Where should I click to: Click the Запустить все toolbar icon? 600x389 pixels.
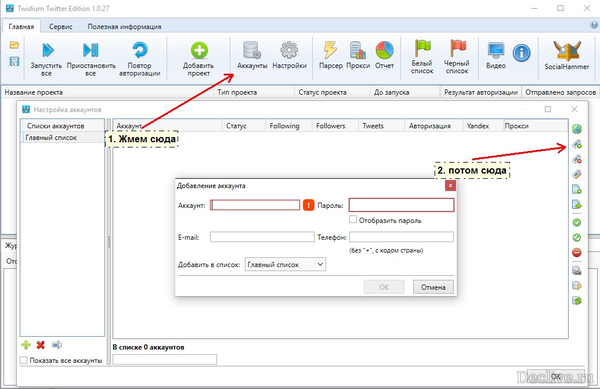(48, 50)
